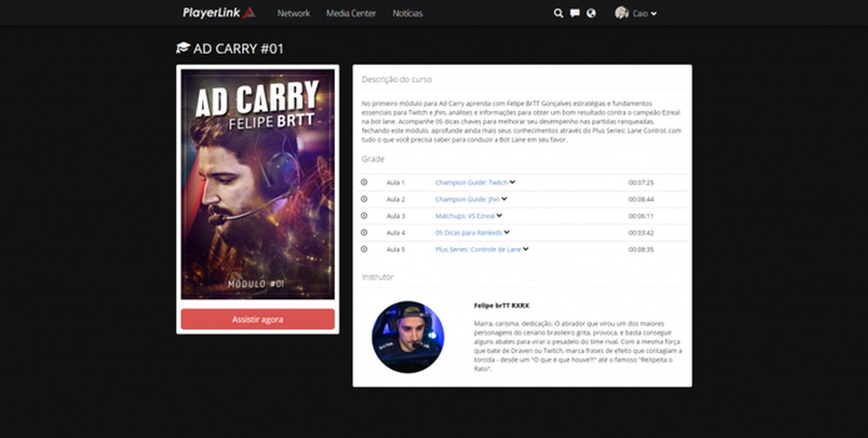This screenshot has width=868, height=438.
Task: Click the Assistir agora button
Action: [x=258, y=319]
